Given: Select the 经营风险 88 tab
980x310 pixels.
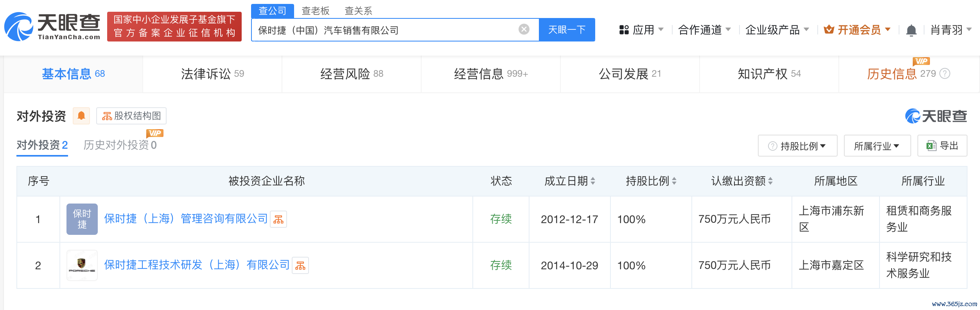Looking at the screenshot, I should tap(352, 74).
